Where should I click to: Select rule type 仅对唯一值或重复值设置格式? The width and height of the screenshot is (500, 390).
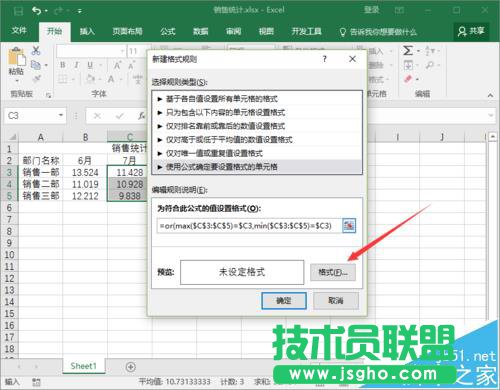pyautogui.click(x=257, y=153)
